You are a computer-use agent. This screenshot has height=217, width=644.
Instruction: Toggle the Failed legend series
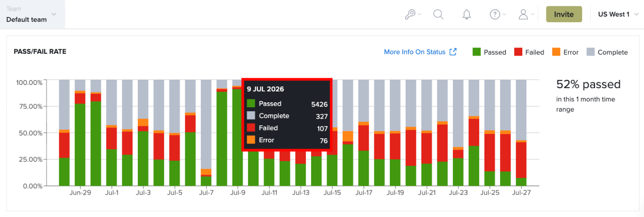point(529,52)
